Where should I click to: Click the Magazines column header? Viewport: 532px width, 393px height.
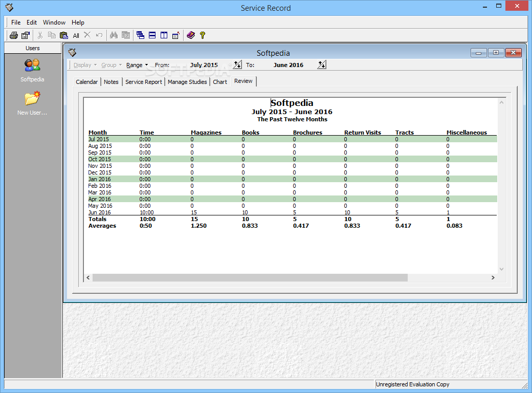(206, 133)
